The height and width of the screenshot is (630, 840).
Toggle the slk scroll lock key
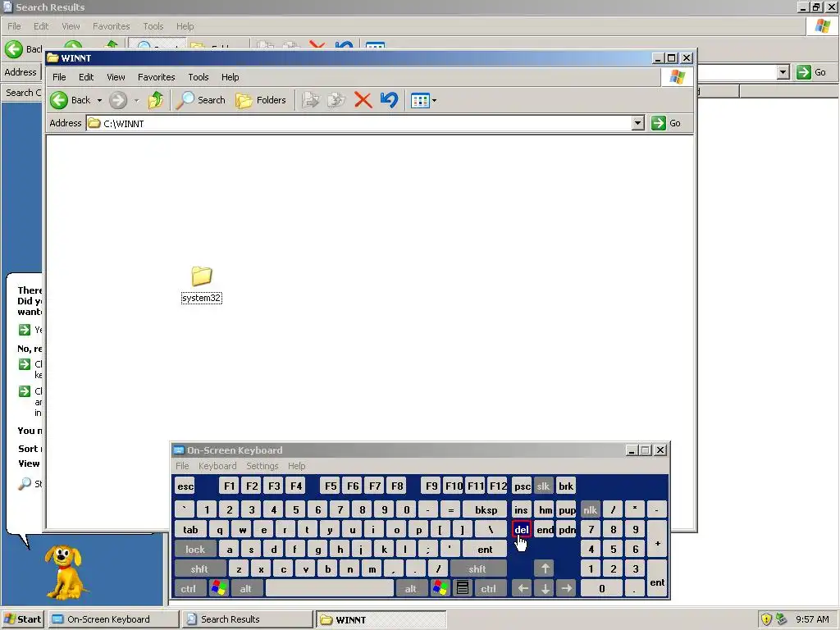[x=543, y=486]
